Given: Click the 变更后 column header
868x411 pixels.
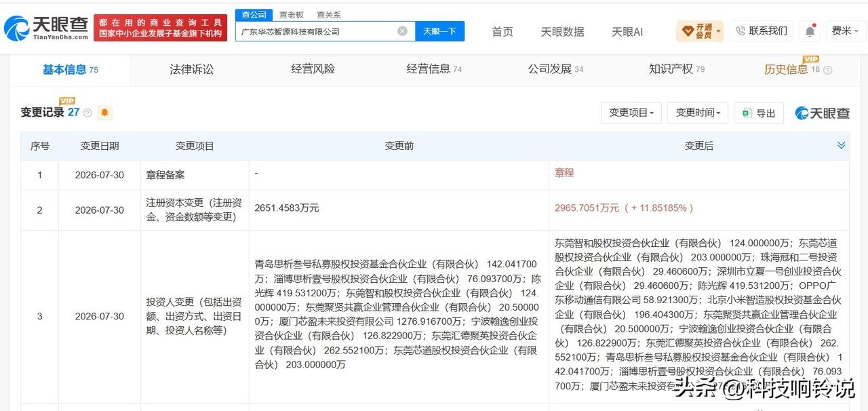Looking at the screenshot, I should click(698, 146).
